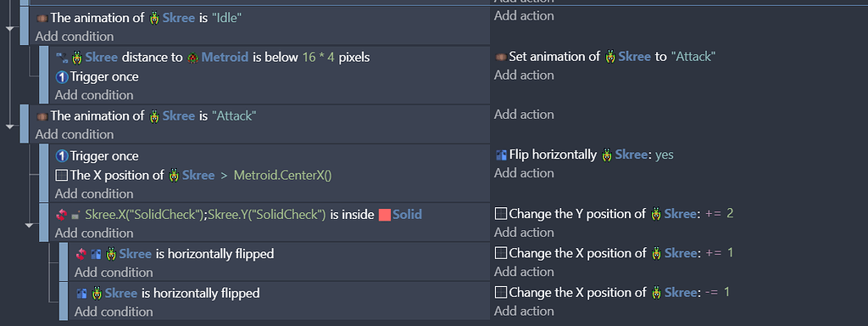This screenshot has height=326, width=868.
Task: Click the Metroid object icon in the distance condition
Action: click(193, 57)
